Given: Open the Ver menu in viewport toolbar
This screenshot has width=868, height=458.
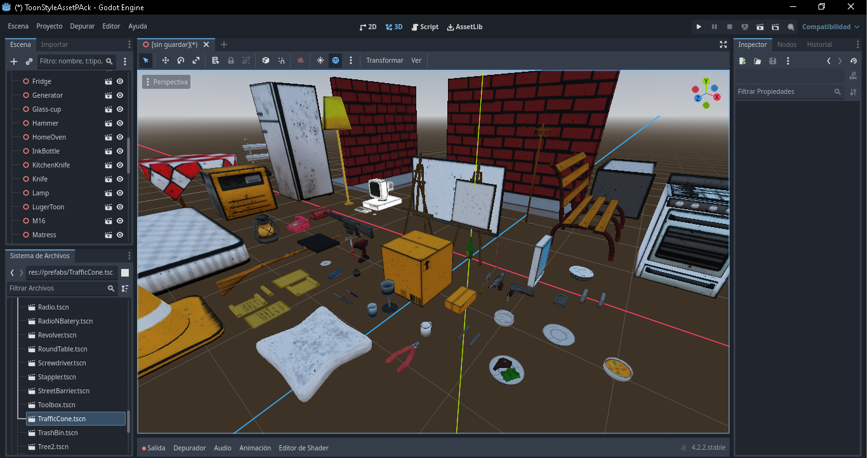Looking at the screenshot, I should pos(416,60).
